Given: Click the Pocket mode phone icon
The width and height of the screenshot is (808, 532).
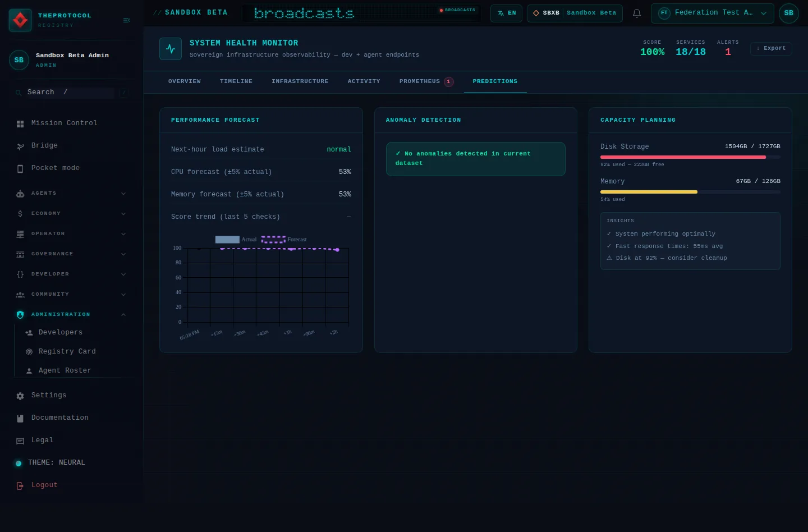Looking at the screenshot, I should 20,168.
